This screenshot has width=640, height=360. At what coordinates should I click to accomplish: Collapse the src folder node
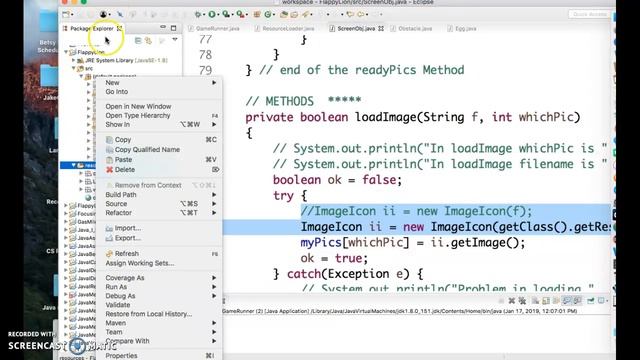(x=74, y=68)
